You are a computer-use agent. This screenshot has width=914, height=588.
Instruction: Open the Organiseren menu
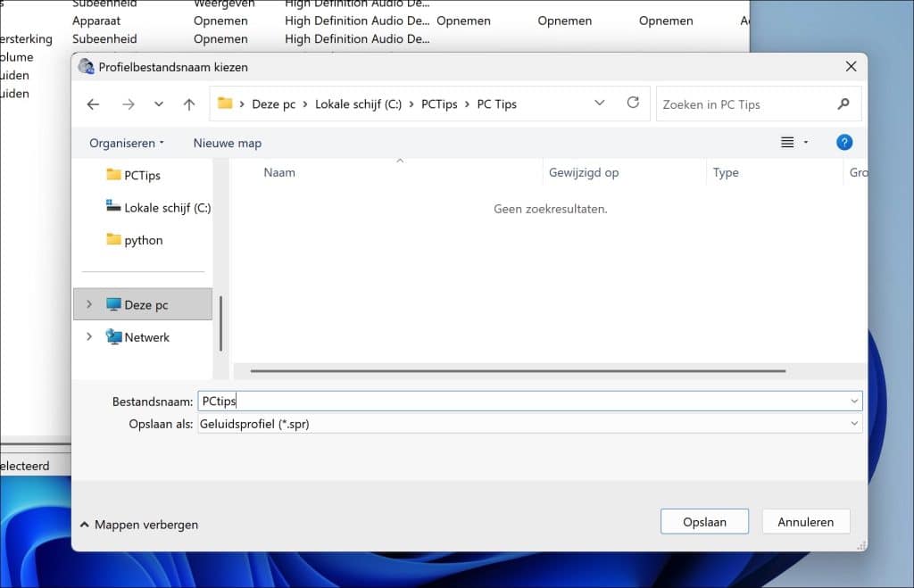click(x=127, y=143)
